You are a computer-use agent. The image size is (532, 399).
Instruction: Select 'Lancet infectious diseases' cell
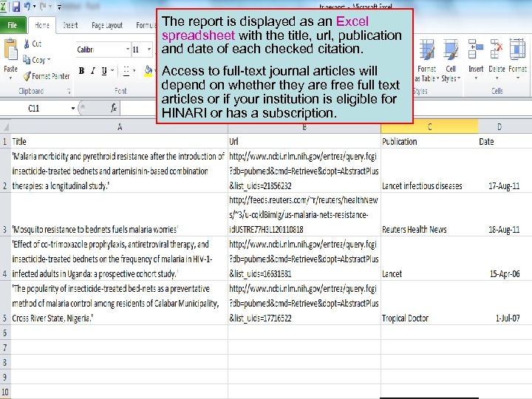pyautogui.click(x=429, y=171)
